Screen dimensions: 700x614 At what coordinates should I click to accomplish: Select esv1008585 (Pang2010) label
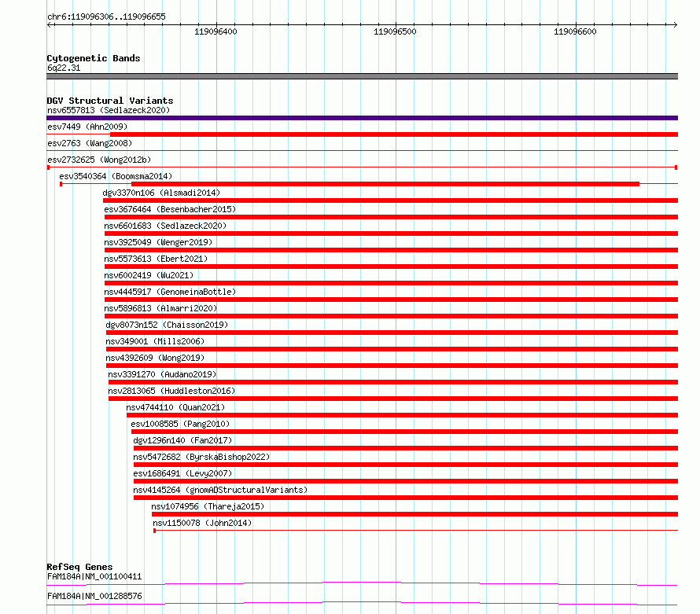[x=180, y=424]
